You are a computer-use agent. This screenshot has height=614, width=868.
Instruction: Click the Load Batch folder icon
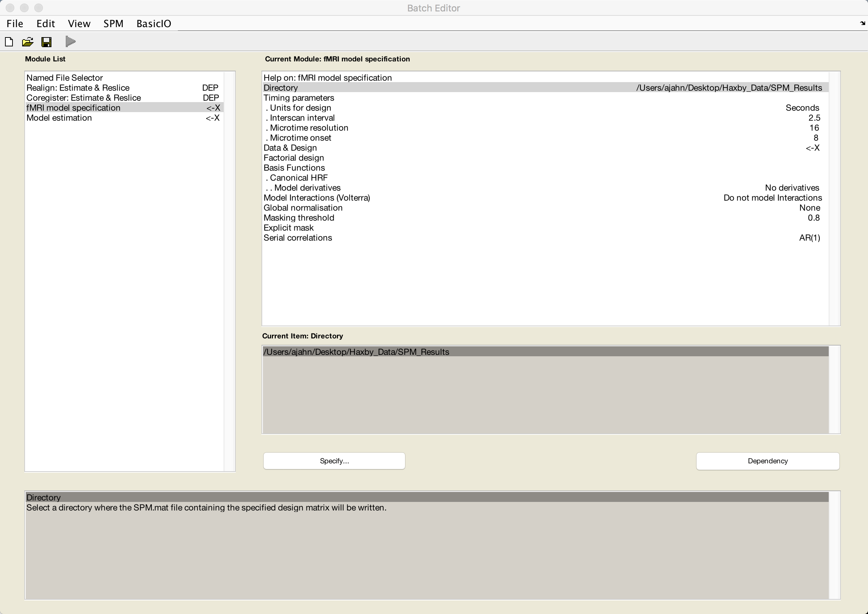(28, 42)
